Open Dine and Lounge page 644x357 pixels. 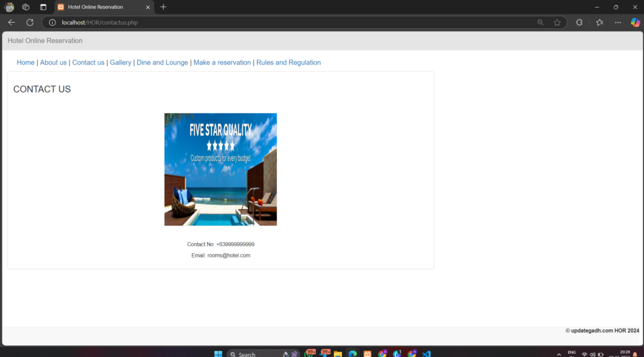click(x=162, y=62)
